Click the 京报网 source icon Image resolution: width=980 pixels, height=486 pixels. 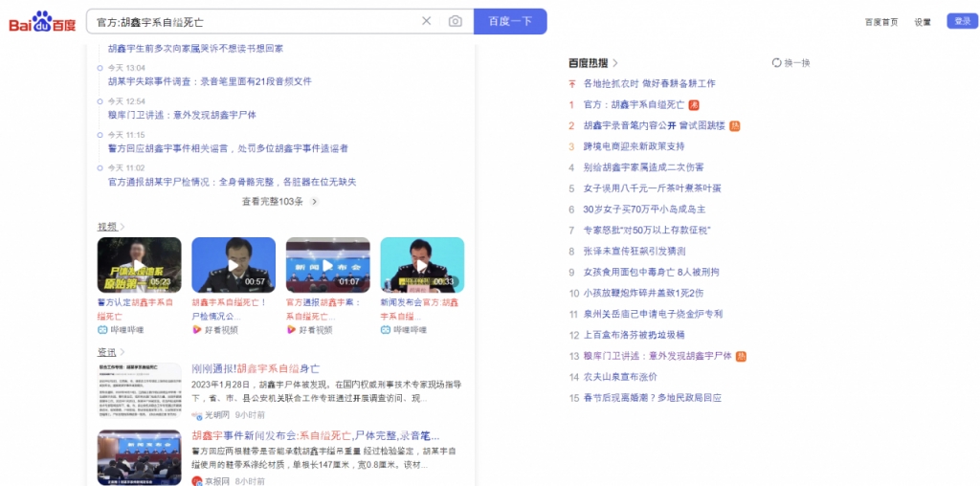coord(197,480)
